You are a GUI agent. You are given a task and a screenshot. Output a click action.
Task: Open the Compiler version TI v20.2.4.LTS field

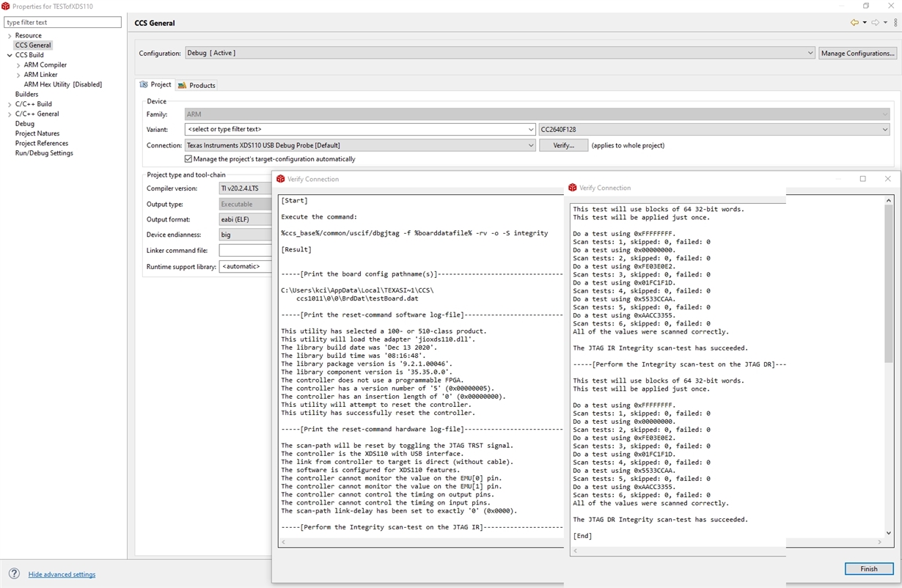tap(246, 188)
